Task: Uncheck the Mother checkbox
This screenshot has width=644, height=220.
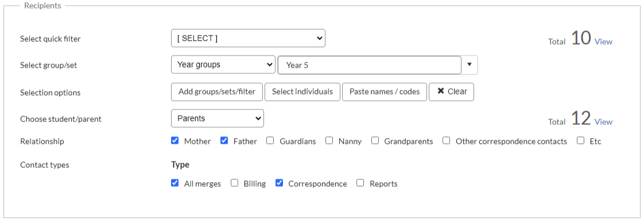Action: click(x=175, y=140)
